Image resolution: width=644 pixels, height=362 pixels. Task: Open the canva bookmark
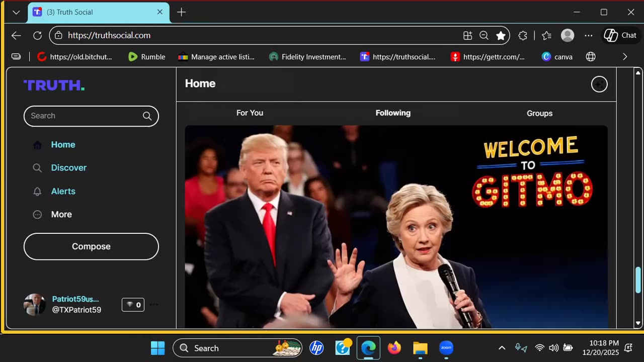[x=557, y=57]
